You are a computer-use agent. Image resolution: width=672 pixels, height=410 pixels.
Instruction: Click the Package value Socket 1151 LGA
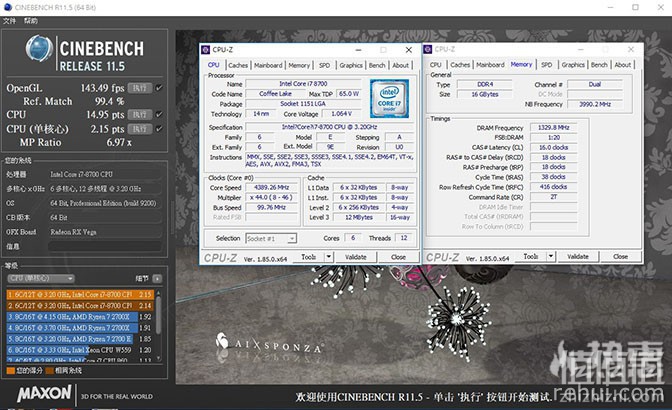click(303, 104)
